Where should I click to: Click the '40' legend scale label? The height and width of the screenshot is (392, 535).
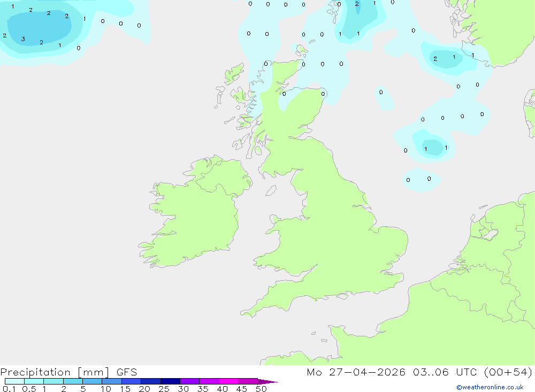coord(222,389)
